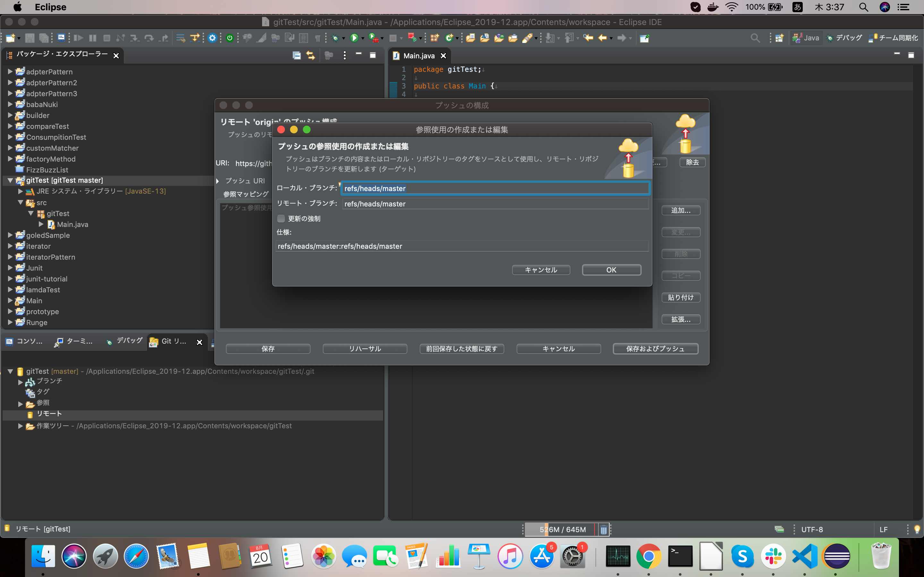Expand the ブランチ node in Git repositories
The image size is (924, 577).
pos(21,381)
